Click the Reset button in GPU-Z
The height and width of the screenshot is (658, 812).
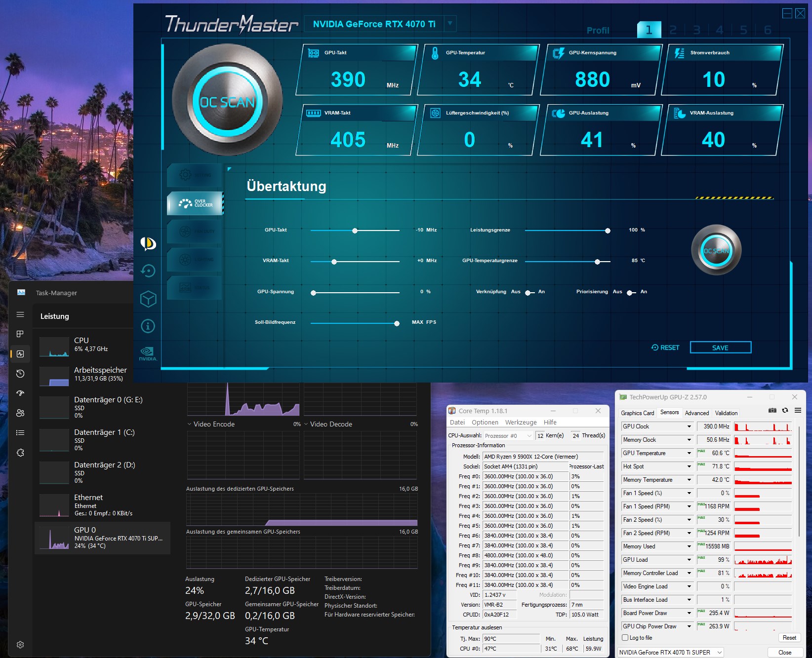pos(789,638)
